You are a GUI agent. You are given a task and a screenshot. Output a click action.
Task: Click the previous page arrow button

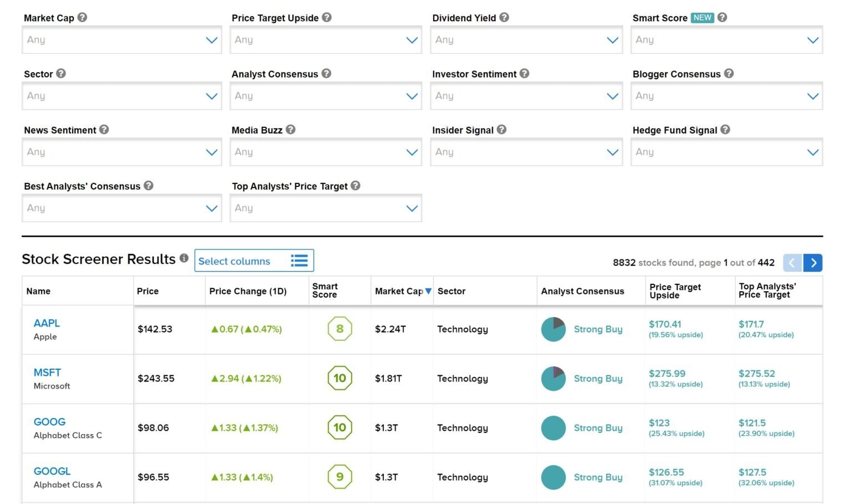(x=792, y=263)
